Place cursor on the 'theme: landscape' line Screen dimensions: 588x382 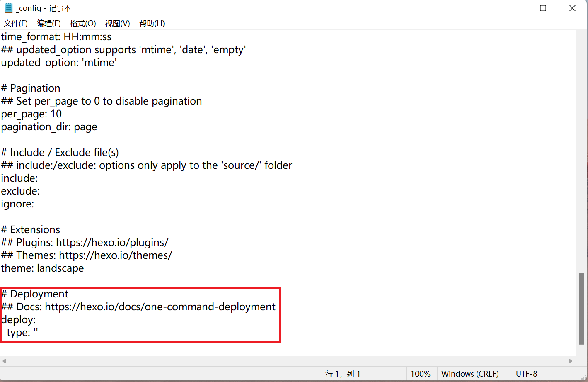coord(42,268)
